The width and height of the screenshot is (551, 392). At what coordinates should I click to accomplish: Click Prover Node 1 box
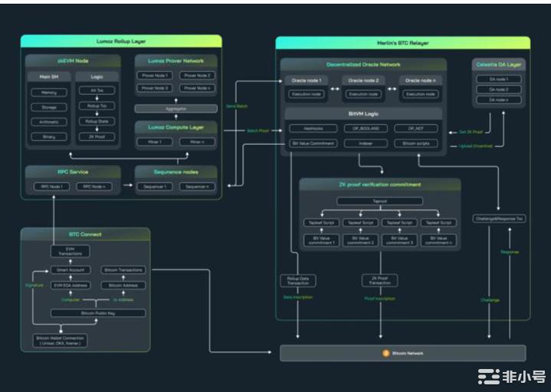[x=155, y=76]
